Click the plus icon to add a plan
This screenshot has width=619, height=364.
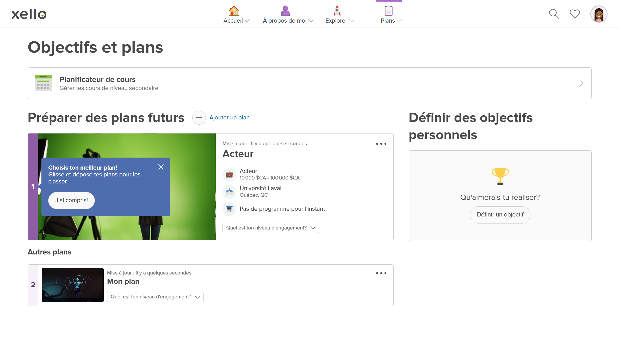point(199,118)
